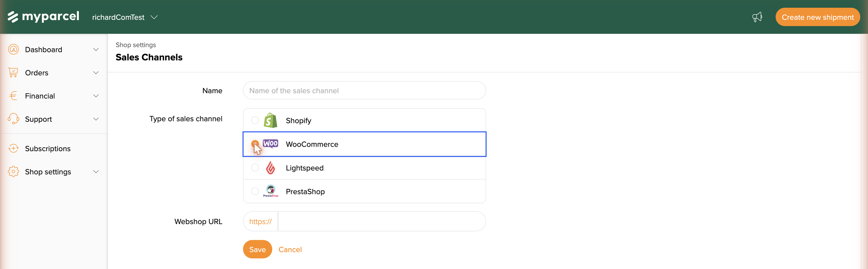Select the Shopify radio button
Screen dimensions: 868x269
click(x=255, y=120)
